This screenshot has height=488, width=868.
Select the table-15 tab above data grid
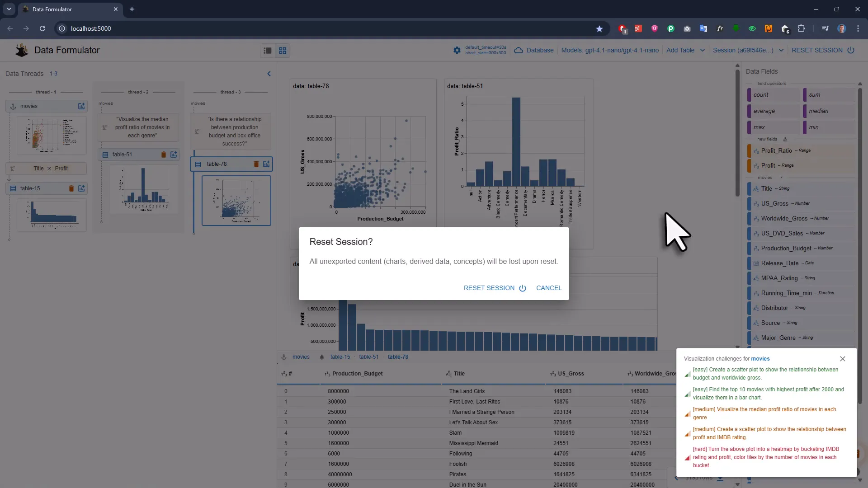tap(340, 357)
